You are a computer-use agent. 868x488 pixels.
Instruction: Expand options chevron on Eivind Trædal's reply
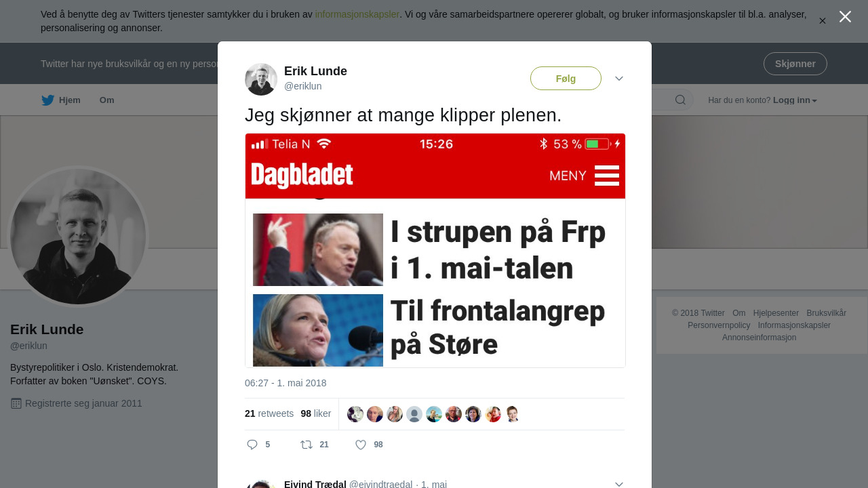pos(619,484)
